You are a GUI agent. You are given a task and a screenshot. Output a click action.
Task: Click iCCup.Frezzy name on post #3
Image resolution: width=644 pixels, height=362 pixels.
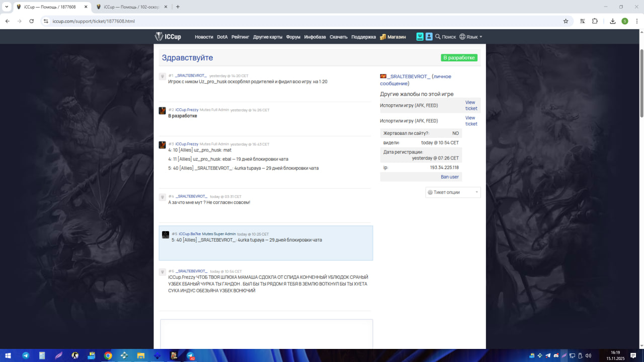click(187, 144)
